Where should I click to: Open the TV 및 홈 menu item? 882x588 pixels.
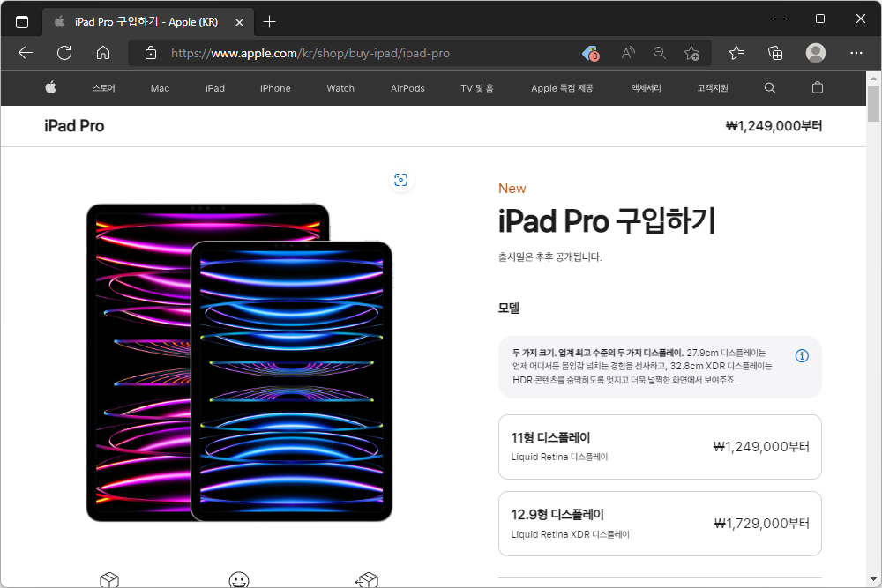point(476,88)
